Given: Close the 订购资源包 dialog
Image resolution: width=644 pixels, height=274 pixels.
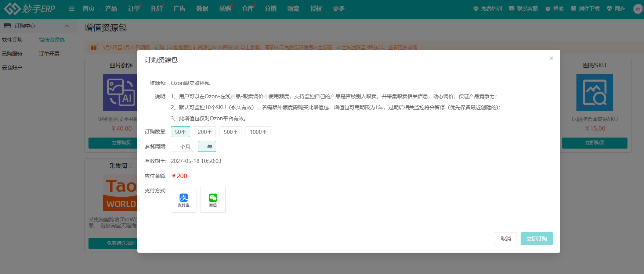Looking at the screenshot, I should [551, 58].
